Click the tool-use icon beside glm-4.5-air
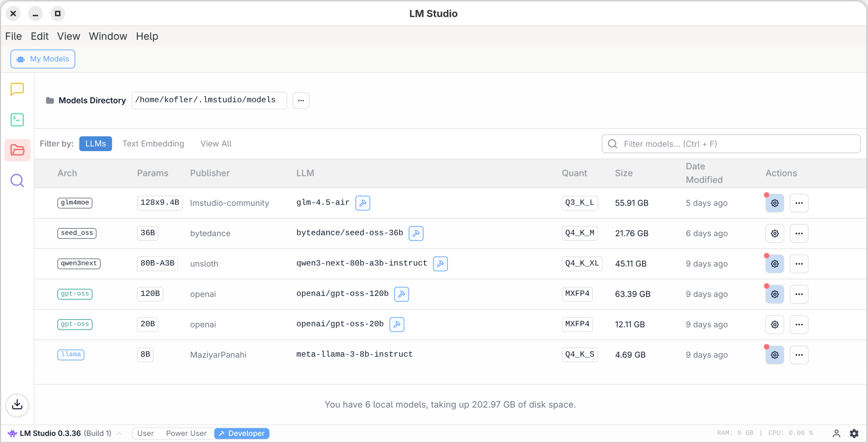This screenshot has width=868, height=443. pos(362,203)
